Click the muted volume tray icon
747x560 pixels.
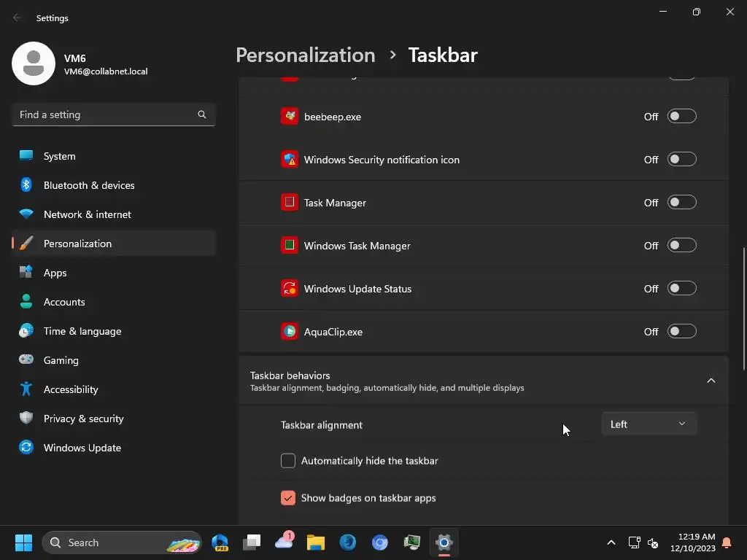[x=653, y=542]
